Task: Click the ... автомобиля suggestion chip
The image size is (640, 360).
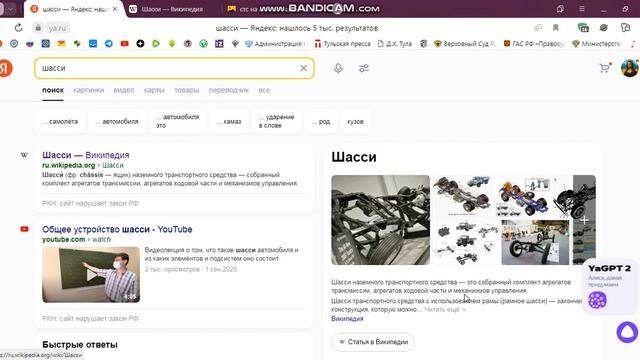Action: coord(117,122)
